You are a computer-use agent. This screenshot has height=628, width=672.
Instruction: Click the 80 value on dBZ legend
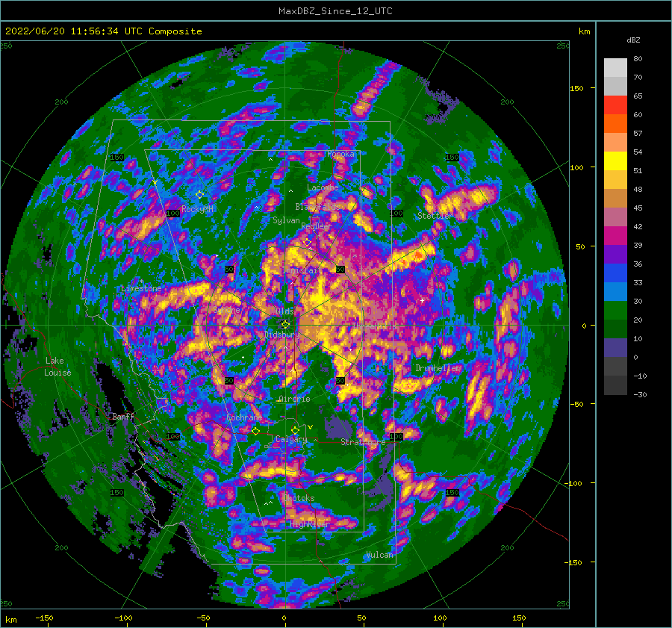[x=638, y=59]
